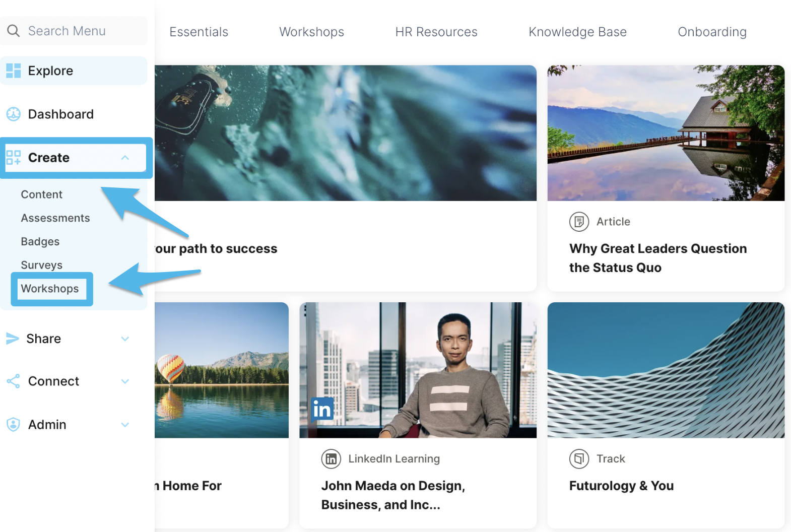Click the underwater swimmer banner image
Viewport: 791px width, 532px height.
pos(346,133)
